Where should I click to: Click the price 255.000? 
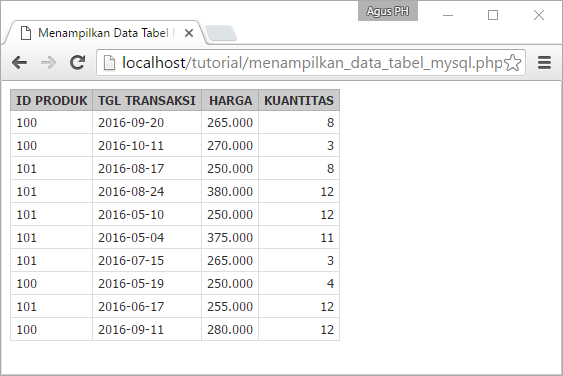pos(230,306)
